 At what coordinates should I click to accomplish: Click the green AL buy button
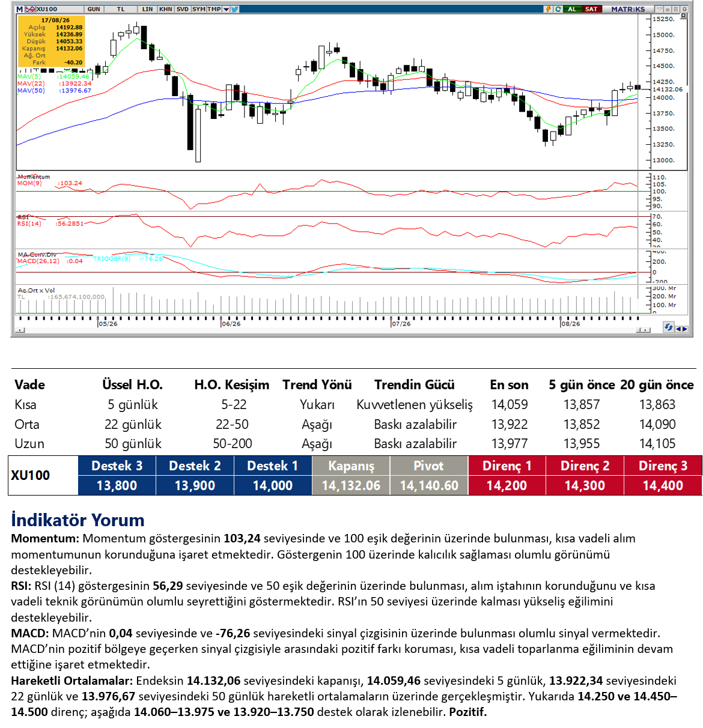573,9
